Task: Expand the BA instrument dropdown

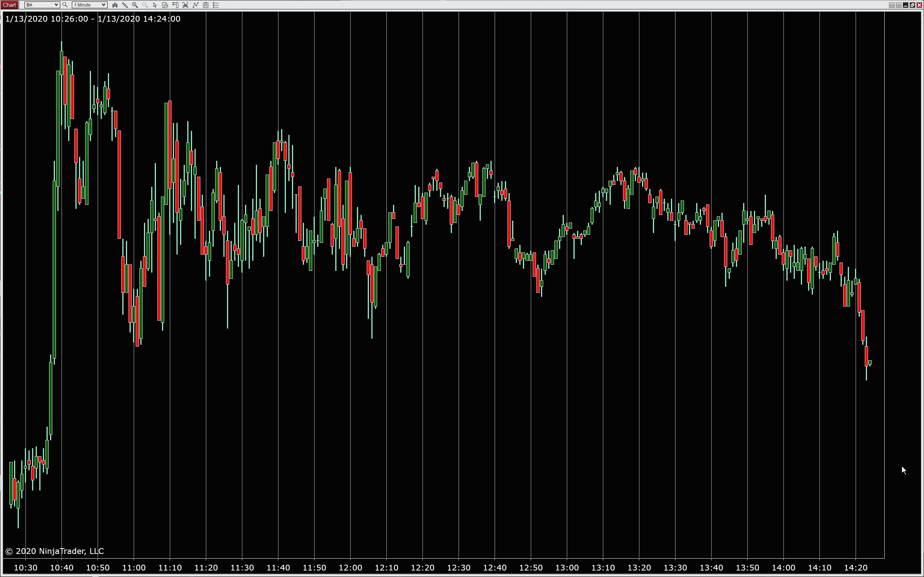Action: [x=56, y=5]
